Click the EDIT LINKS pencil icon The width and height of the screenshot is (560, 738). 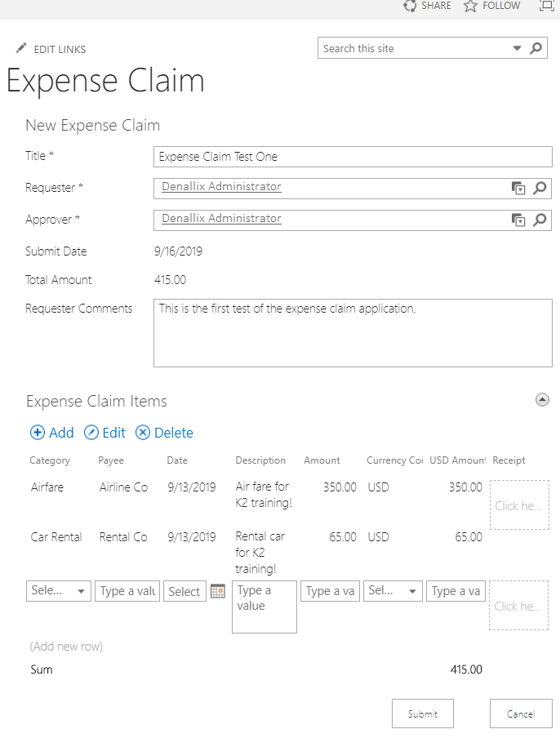(20, 48)
